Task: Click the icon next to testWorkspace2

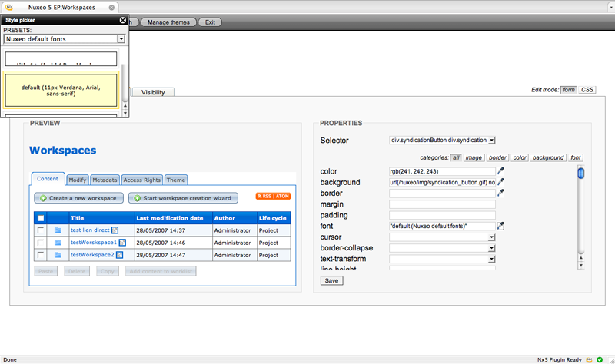Action: pos(120,255)
